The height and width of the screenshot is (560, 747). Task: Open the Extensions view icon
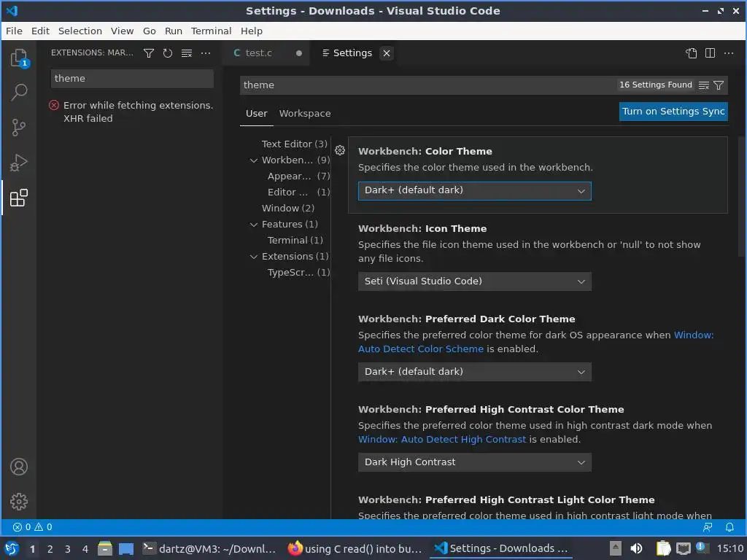click(x=19, y=198)
